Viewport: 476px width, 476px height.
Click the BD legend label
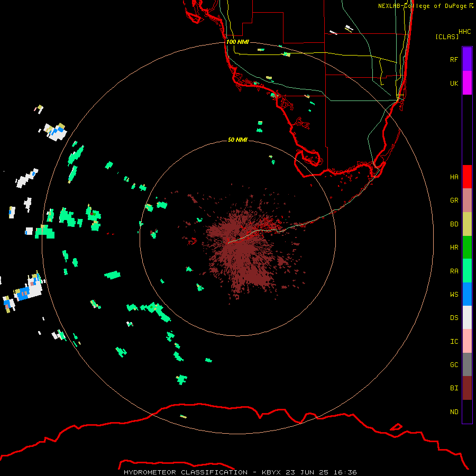454,224
